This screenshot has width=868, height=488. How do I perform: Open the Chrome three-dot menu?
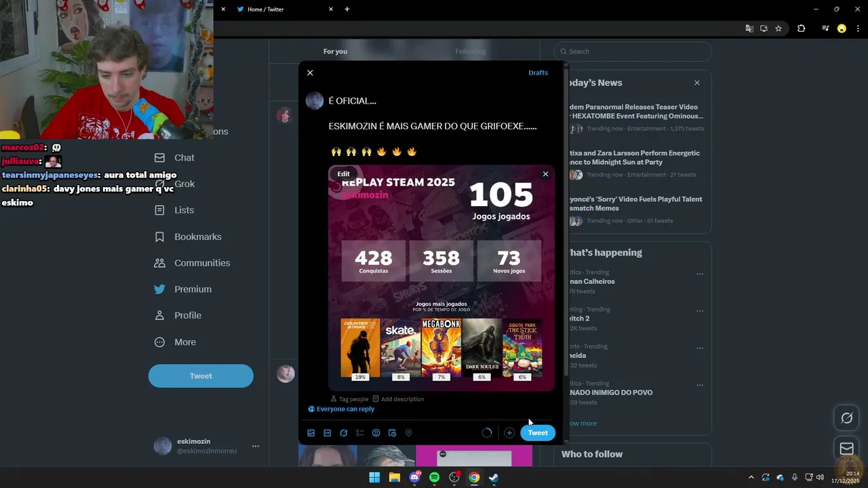click(858, 28)
